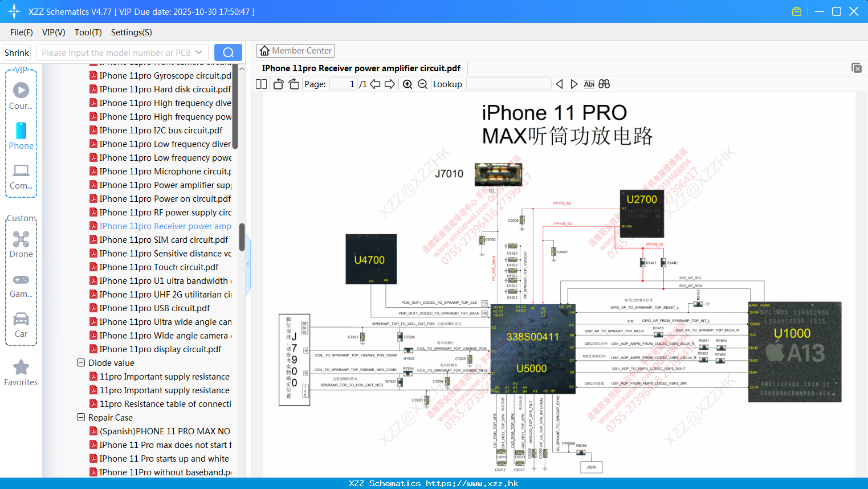Screen dimensions: 868x489
Task: Open the Settings(S) menu
Action: 132,32
